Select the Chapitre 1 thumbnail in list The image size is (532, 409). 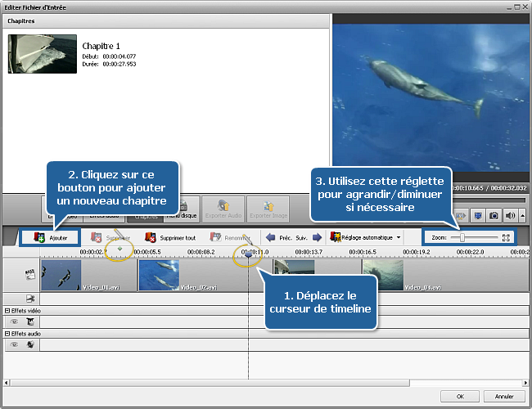click(x=43, y=54)
